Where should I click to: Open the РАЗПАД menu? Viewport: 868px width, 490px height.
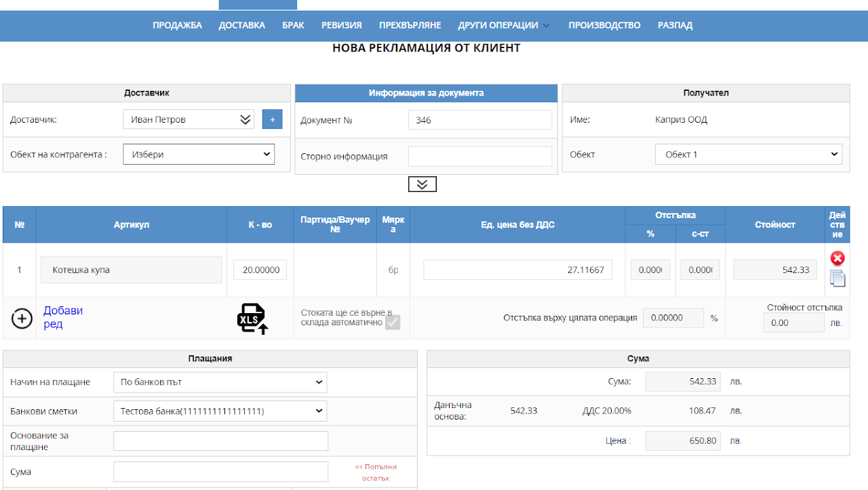point(675,25)
